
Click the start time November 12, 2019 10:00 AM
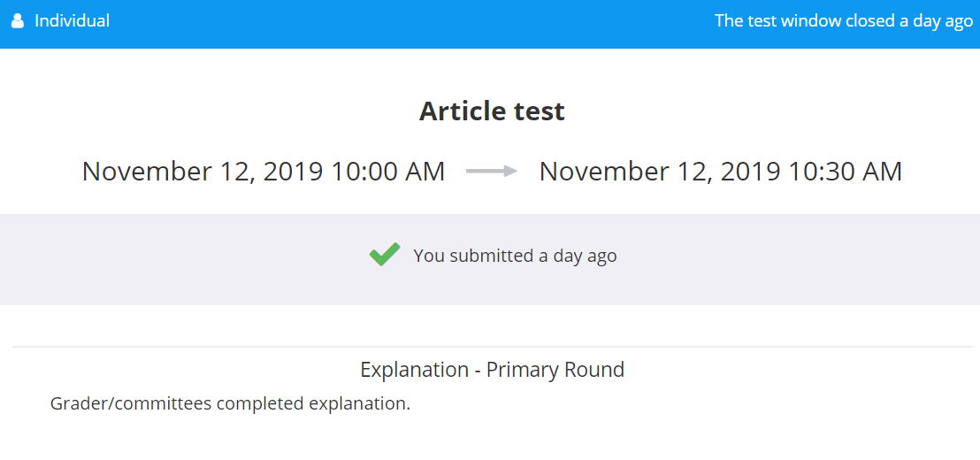263,172
